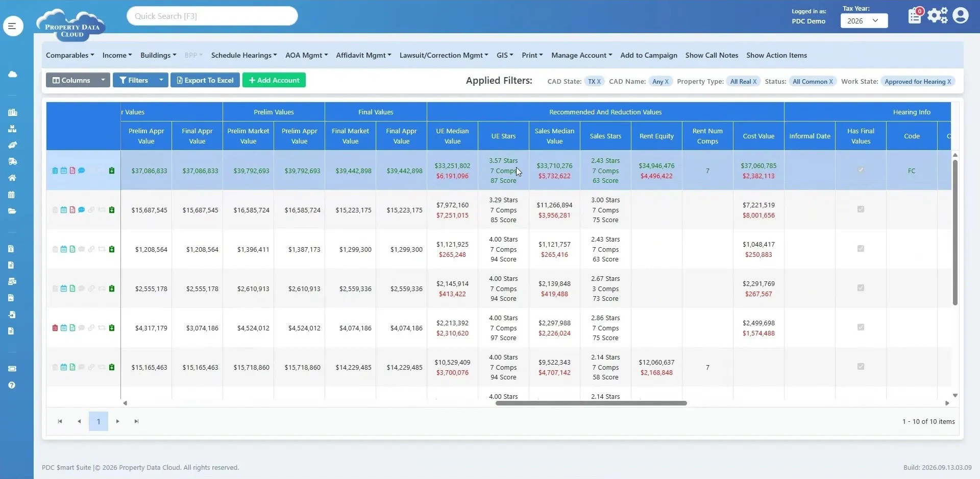Screen dimensions: 980x479
Task: Open the hamburger menu in the sidebar
Action: pyautogui.click(x=13, y=26)
